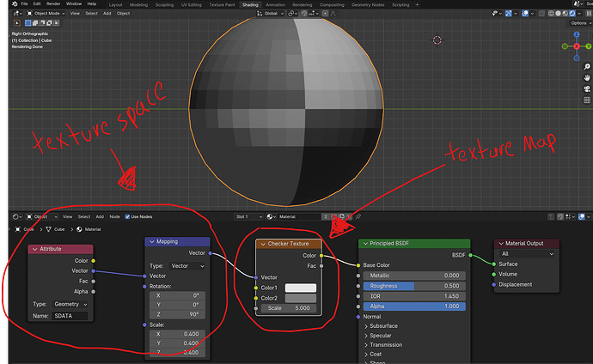
Task: Select material preview shading icon
Action: click(x=565, y=13)
